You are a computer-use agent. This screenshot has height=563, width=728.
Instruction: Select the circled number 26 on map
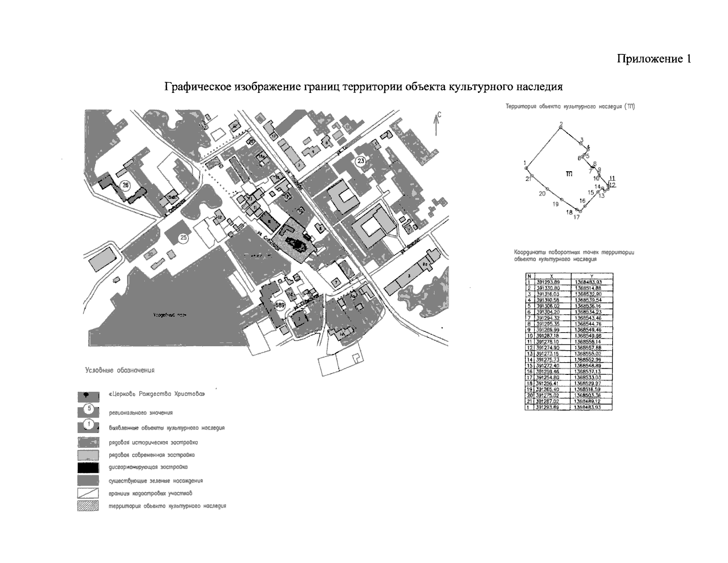[x=125, y=185]
